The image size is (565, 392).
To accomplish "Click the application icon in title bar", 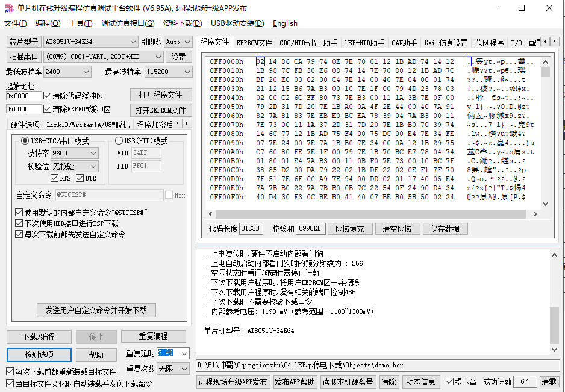I will pos(9,8).
